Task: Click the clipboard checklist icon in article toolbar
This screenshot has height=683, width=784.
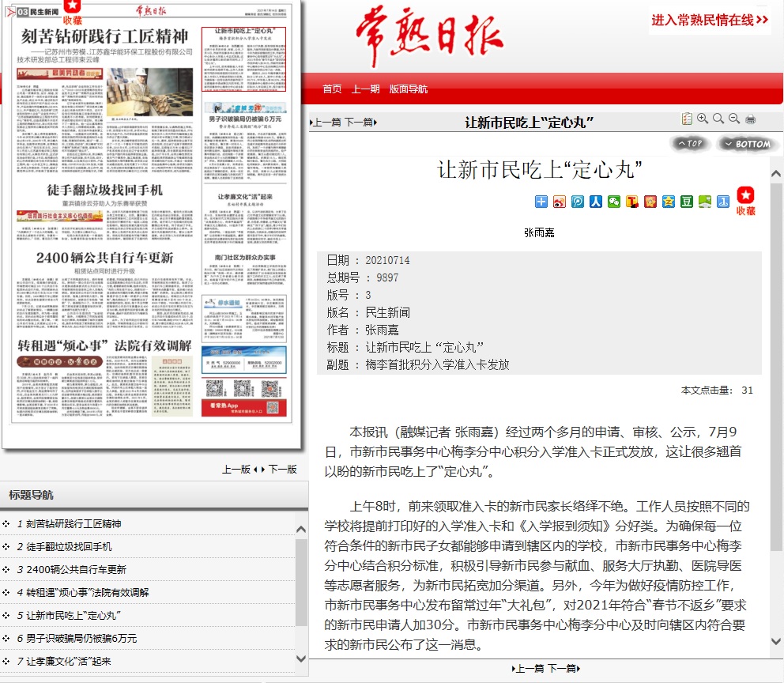Action: (x=687, y=119)
